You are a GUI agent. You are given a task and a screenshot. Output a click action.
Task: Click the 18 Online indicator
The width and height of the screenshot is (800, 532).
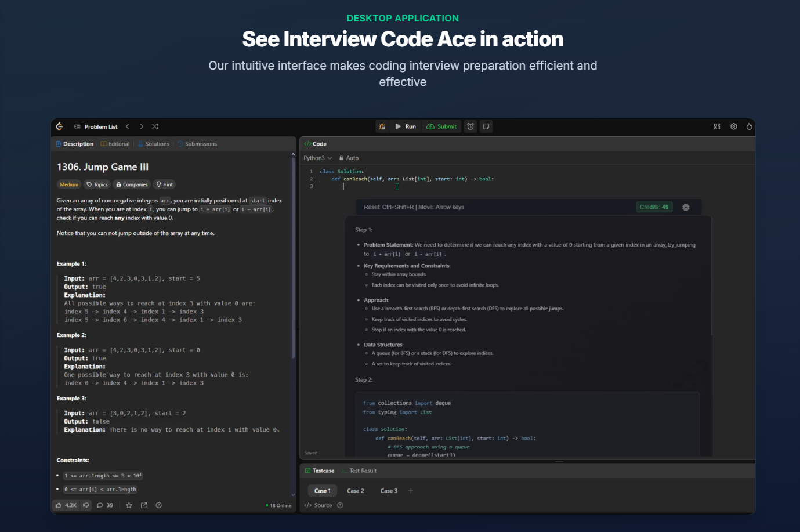point(278,505)
